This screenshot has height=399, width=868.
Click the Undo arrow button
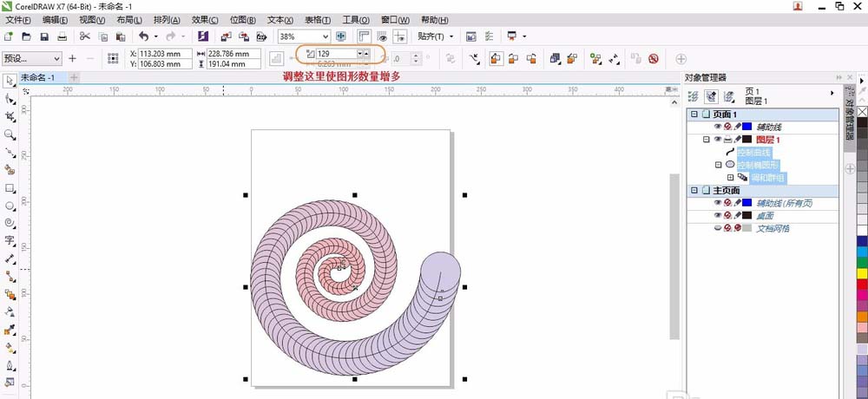tap(143, 36)
